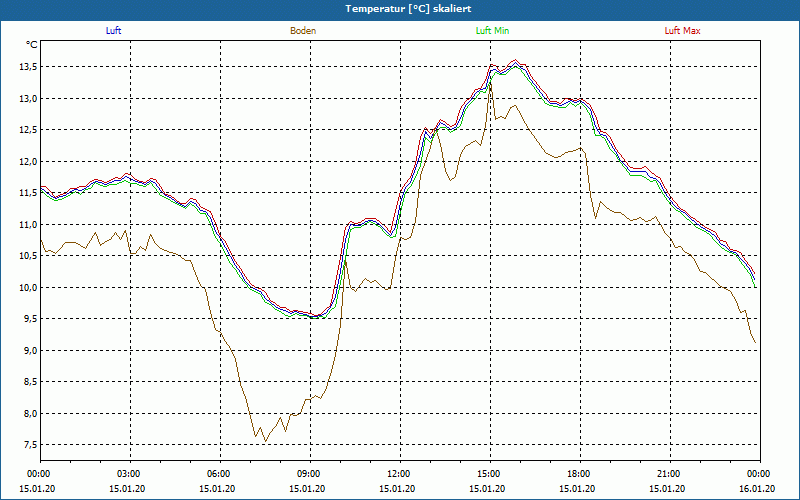Click the 15:00 time axis label
The height and width of the screenshot is (500, 800).
click(490, 474)
